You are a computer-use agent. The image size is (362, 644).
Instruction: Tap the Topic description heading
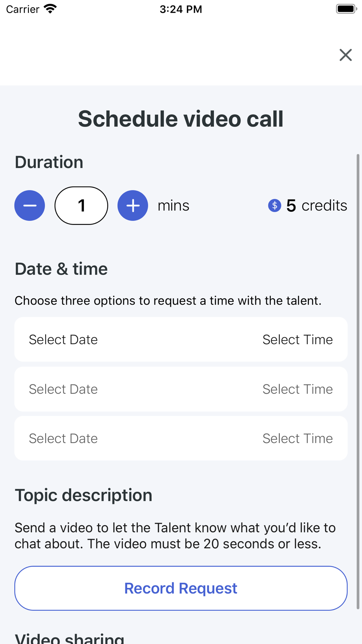[84, 495]
